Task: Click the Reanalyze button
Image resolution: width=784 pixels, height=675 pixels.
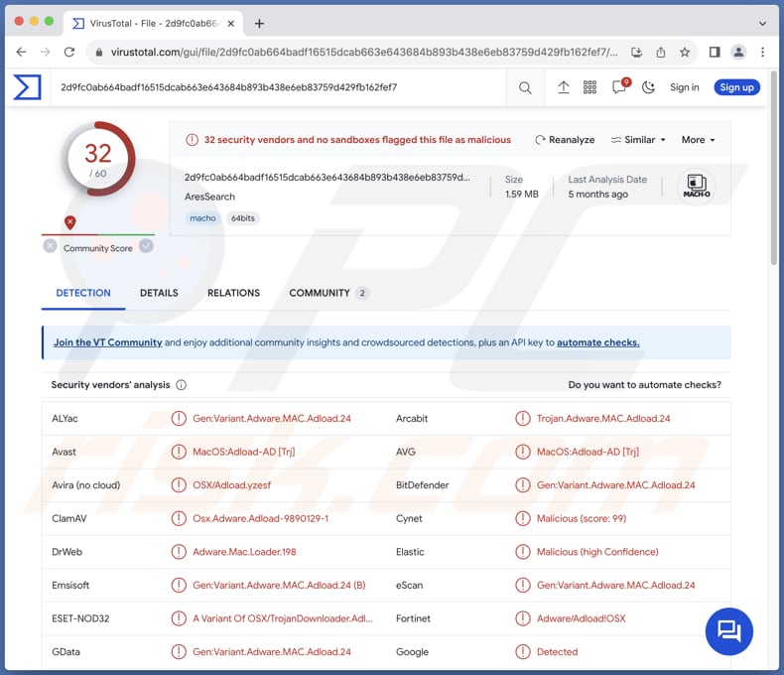Action: pyautogui.click(x=565, y=140)
